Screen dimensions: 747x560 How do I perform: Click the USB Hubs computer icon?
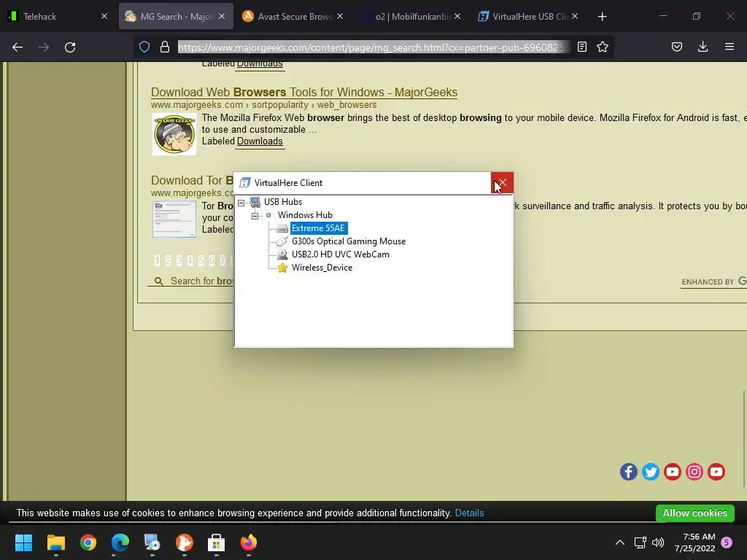255,203
